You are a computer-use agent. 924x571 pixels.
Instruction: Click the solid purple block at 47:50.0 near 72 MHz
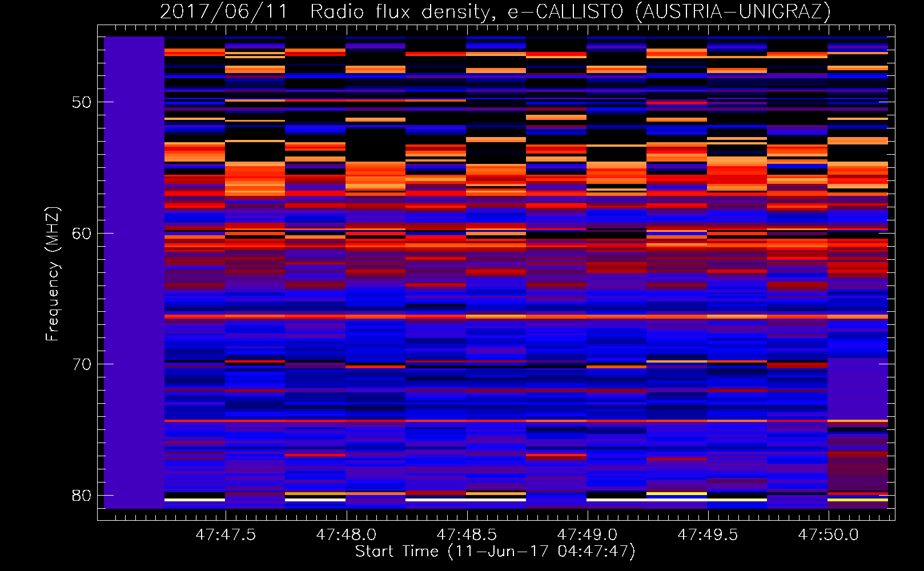(858, 389)
